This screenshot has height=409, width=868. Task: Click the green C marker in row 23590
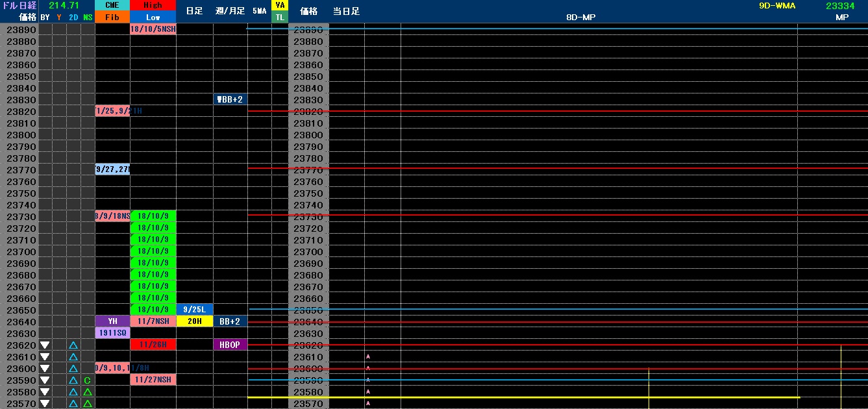(x=87, y=380)
